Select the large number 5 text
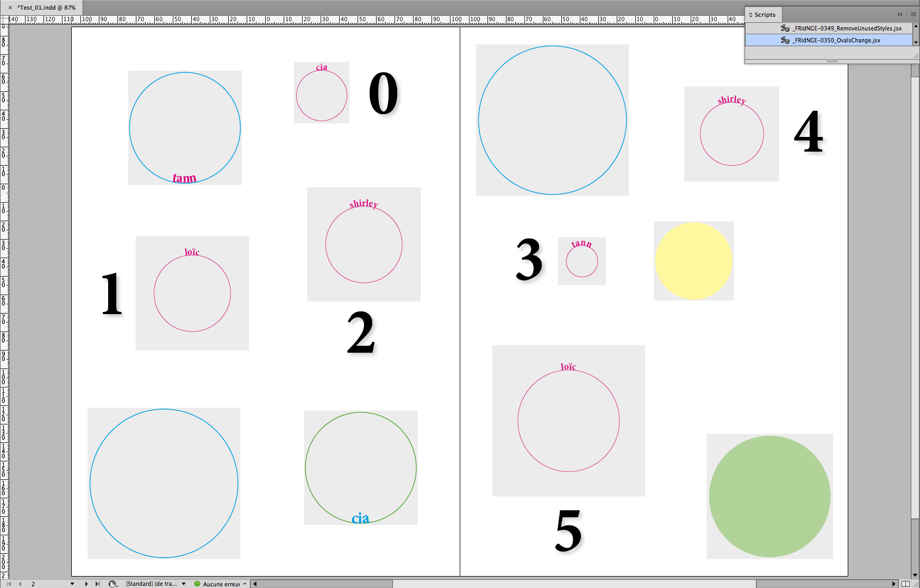The height and width of the screenshot is (588, 920). click(x=568, y=530)
